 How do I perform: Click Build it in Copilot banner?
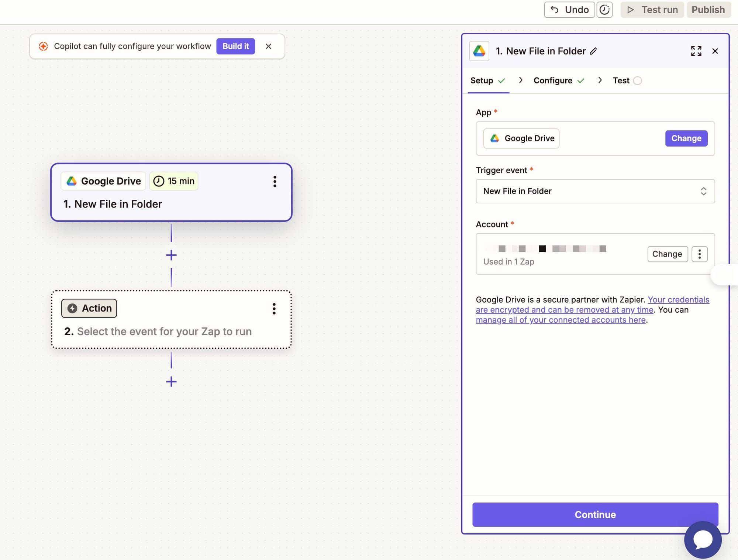[x=235, y=46]
